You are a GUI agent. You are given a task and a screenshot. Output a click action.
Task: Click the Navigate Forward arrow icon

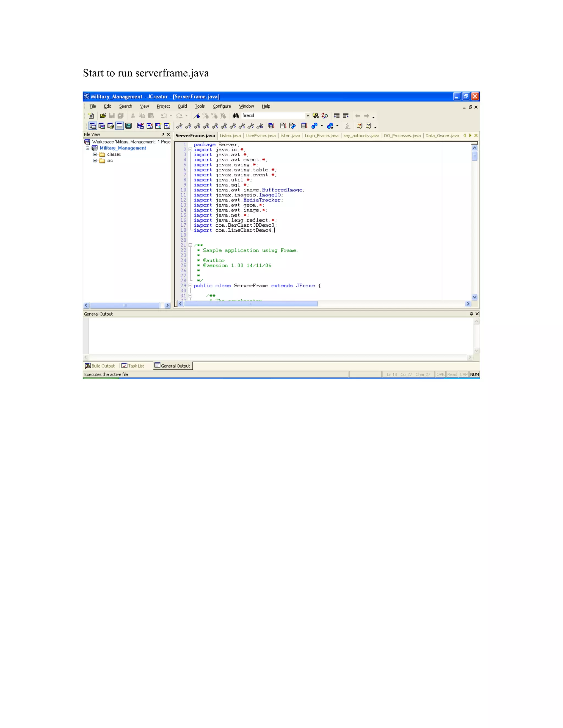(x=366, y=116)
